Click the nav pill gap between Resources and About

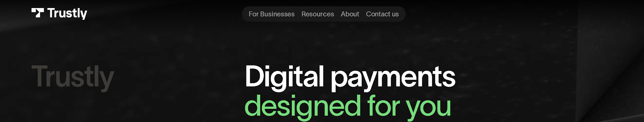[x=337, y=14]
